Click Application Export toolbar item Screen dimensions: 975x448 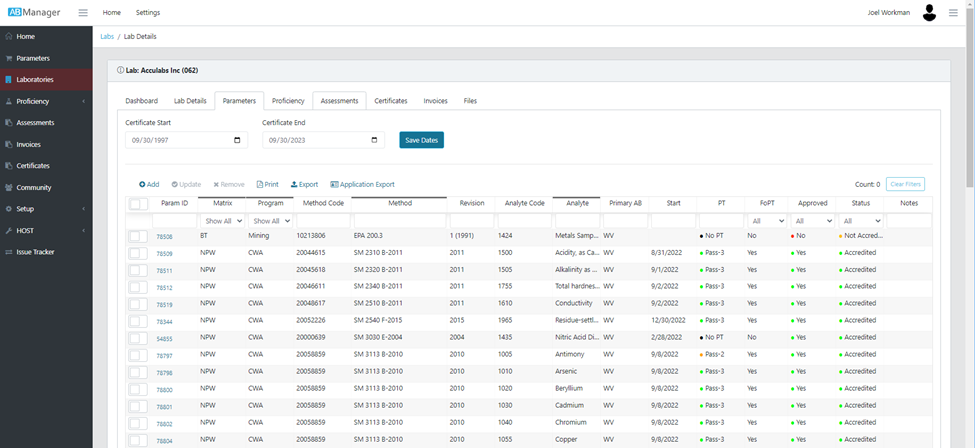point(363,185)
